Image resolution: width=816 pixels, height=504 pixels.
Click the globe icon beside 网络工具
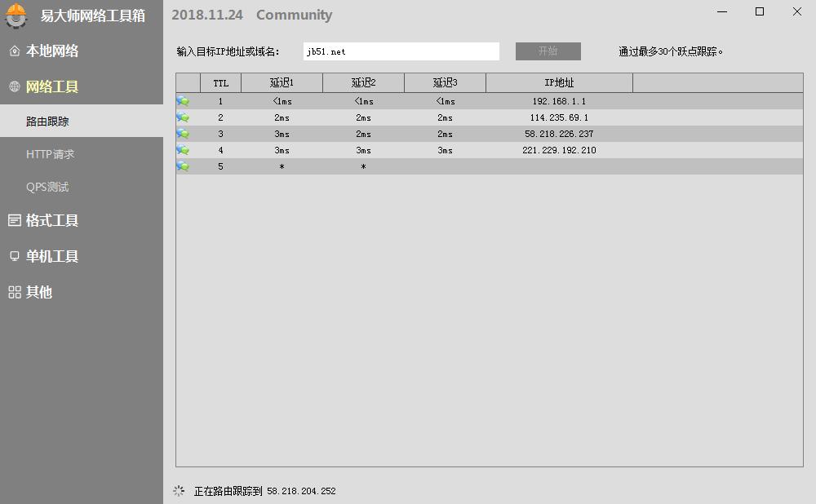(14, 86)
